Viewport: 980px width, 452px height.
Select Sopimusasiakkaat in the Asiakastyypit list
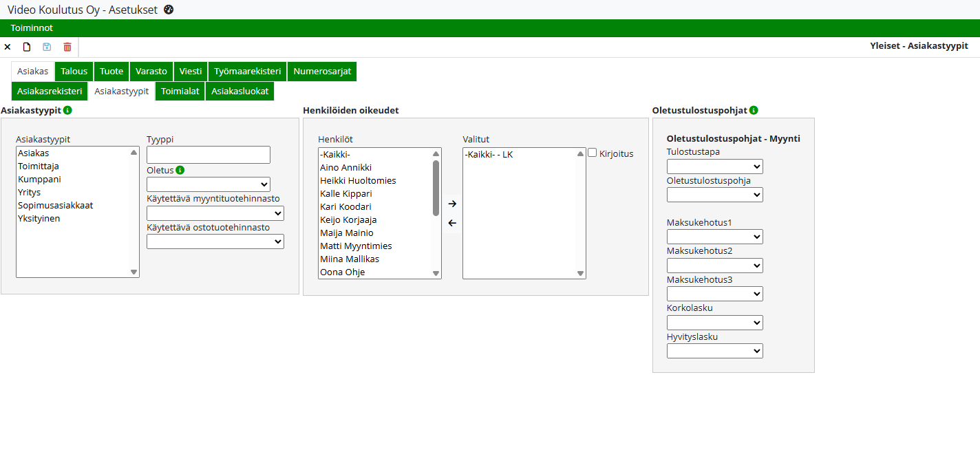[56, 206]
